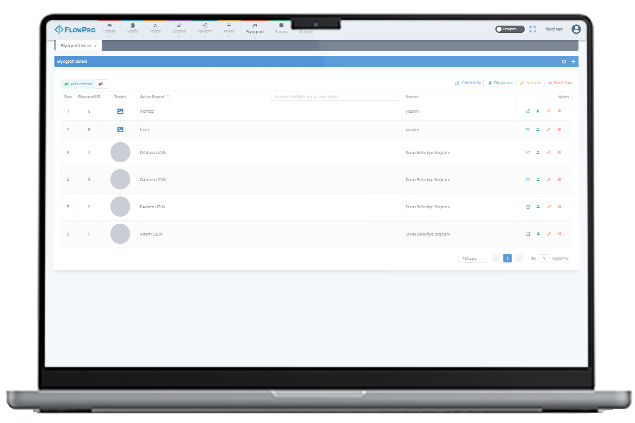
Task: Click the orange edit pencil in first row
Action: (x=548, y=111)
